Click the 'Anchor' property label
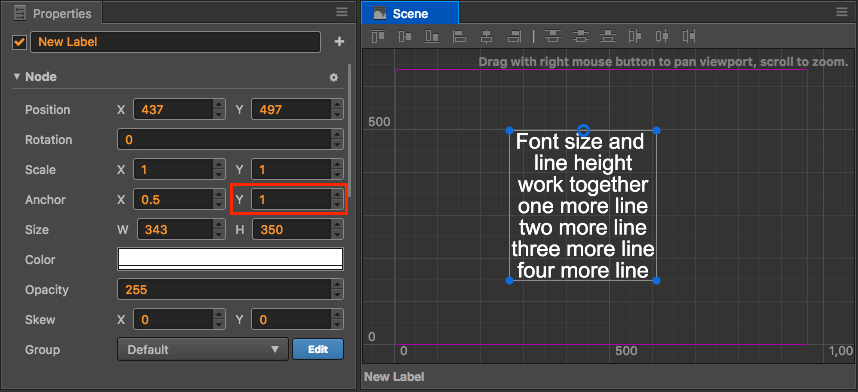Viewport: 858px width, 392px height. pos(45,200)
